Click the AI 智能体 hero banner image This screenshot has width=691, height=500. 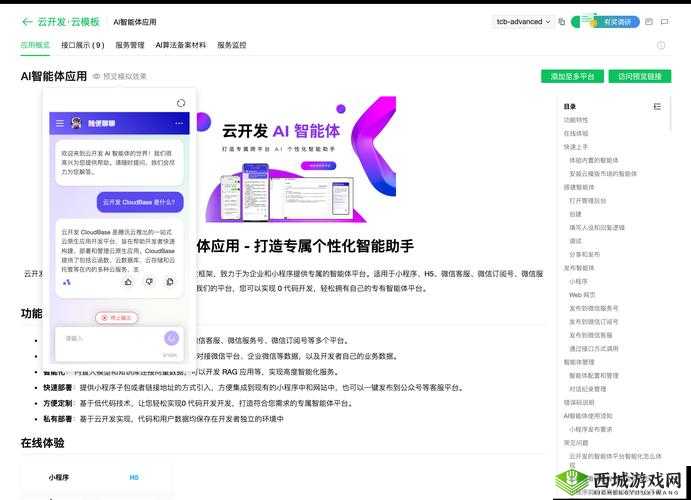click(296, 159)
